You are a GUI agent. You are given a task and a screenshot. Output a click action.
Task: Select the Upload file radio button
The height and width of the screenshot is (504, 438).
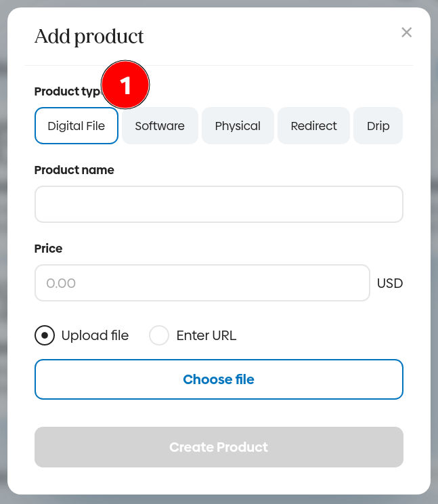point(45,335)
